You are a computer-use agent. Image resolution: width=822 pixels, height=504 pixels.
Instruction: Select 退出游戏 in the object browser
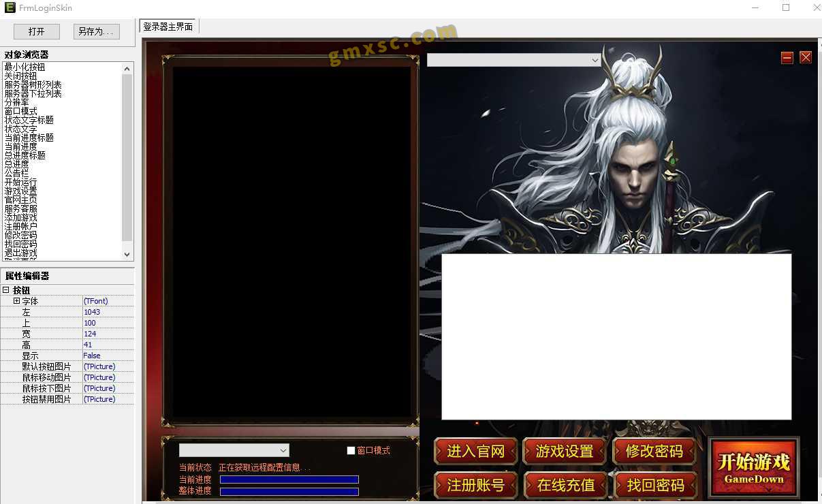coord(21,253)
